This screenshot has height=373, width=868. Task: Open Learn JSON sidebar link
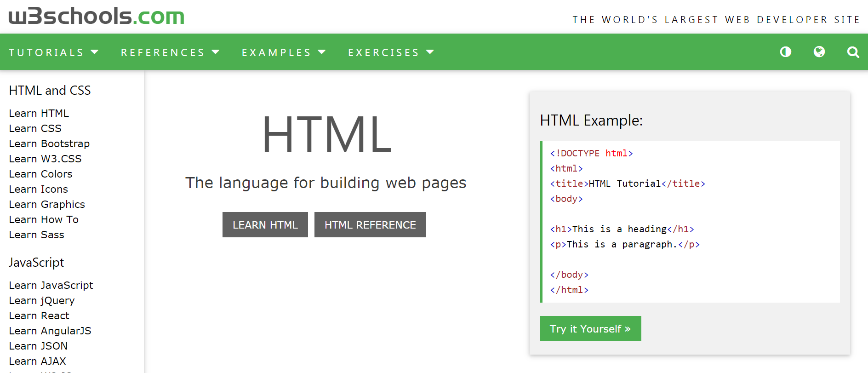pos(38,346)
